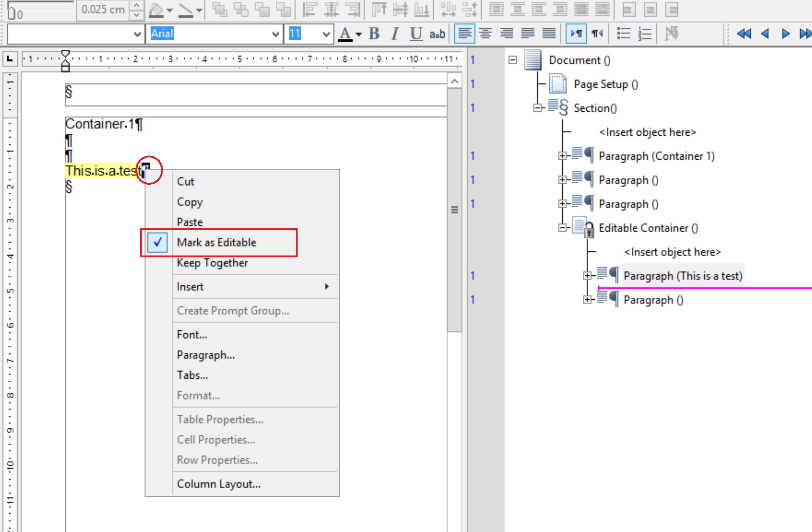Choose Cut from context menu

click(x=185, y=181)
